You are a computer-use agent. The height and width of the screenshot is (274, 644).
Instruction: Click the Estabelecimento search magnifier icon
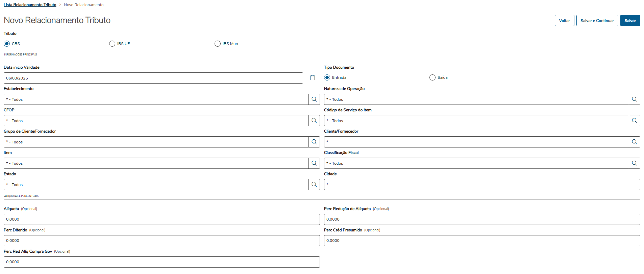(314, 99)
